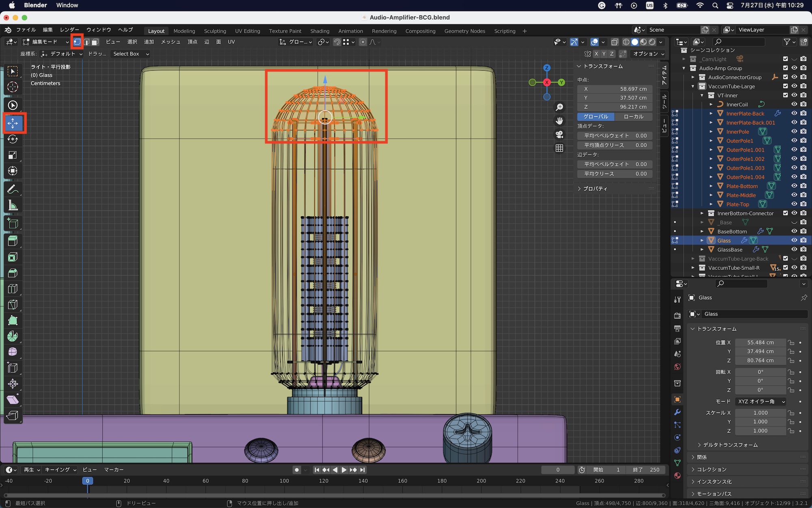
Task: Select the Extrude Region tool
Action: pyautogui.click(x=13, y=241)
